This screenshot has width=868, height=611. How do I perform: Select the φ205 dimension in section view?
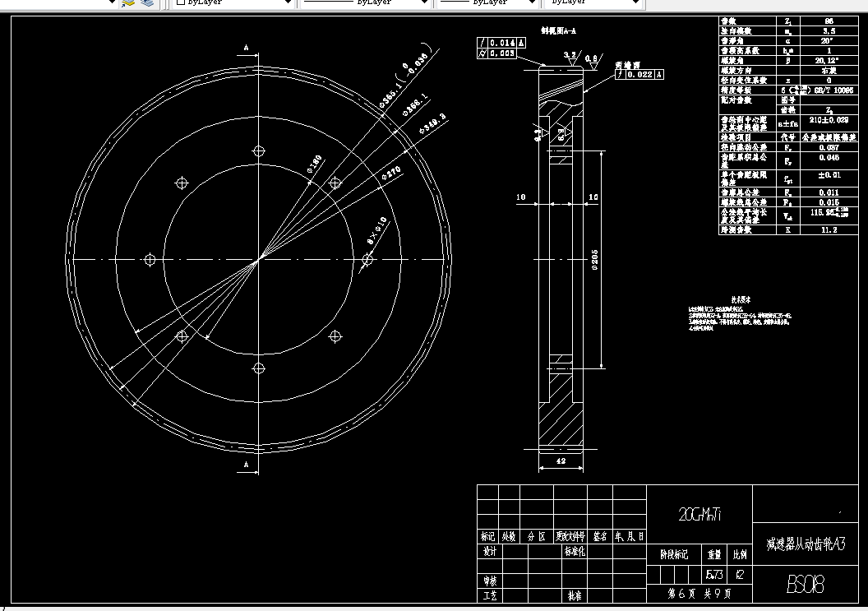coord(594,259)
